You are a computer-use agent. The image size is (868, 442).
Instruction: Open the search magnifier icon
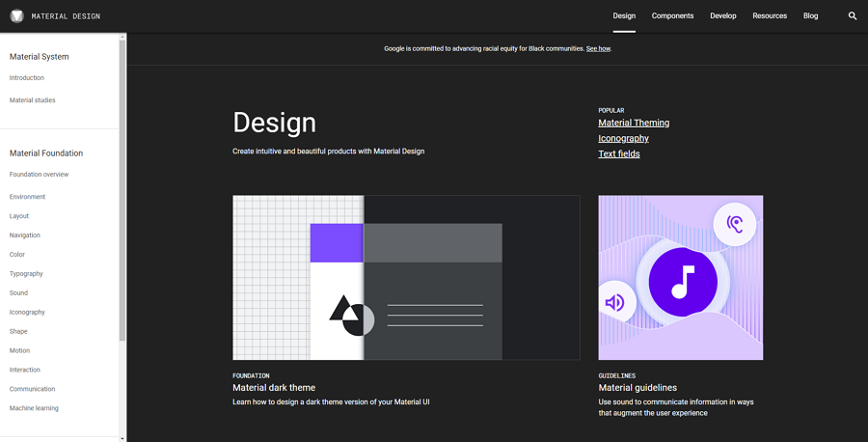pos(853,16)
